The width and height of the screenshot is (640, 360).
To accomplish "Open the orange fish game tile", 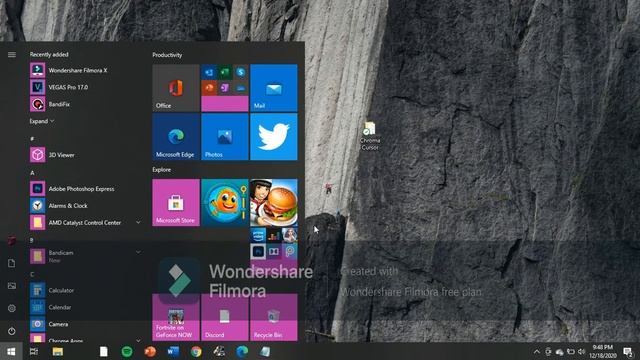I will pyautogui.click(x=225, y=202).
